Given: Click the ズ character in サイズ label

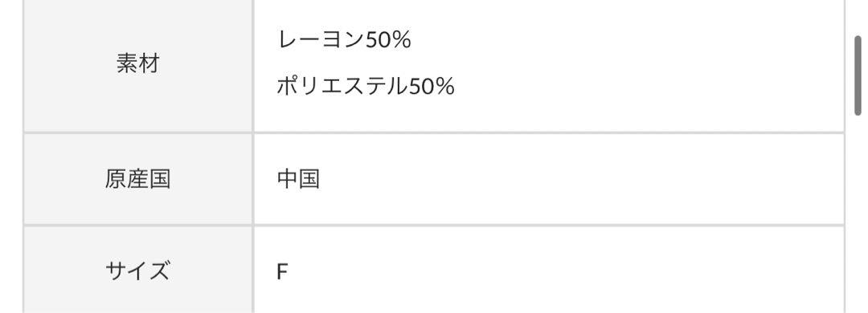Looking at the screenshot, I should [x=159, y=271].
